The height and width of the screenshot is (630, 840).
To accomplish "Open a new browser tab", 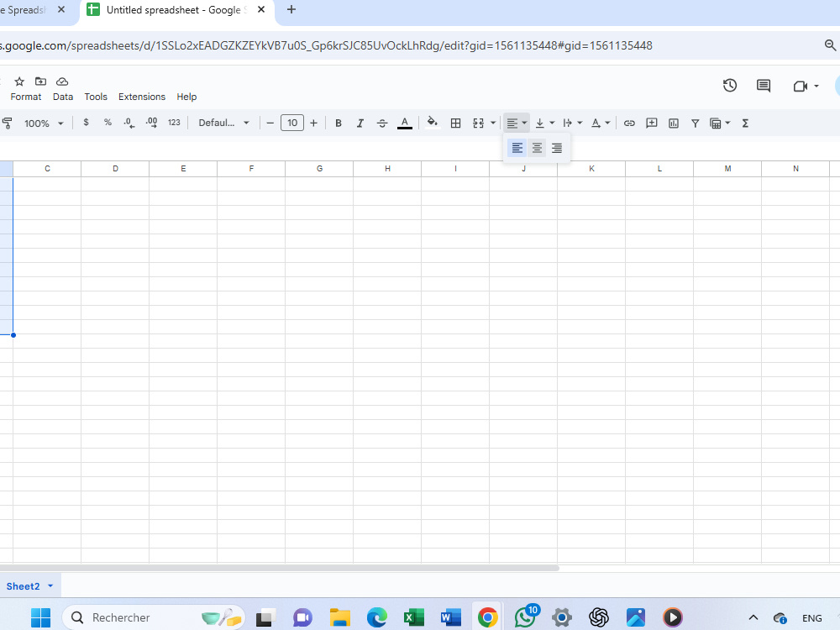I will [291, 9].
